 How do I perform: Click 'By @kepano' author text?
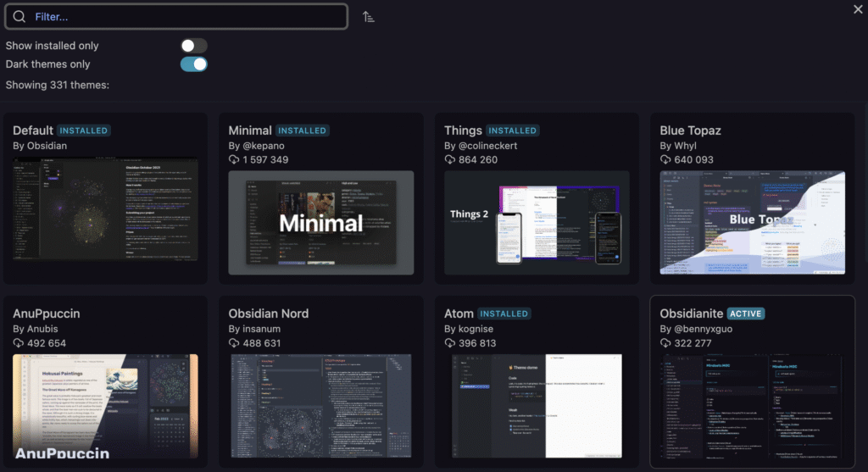point(256,146)
